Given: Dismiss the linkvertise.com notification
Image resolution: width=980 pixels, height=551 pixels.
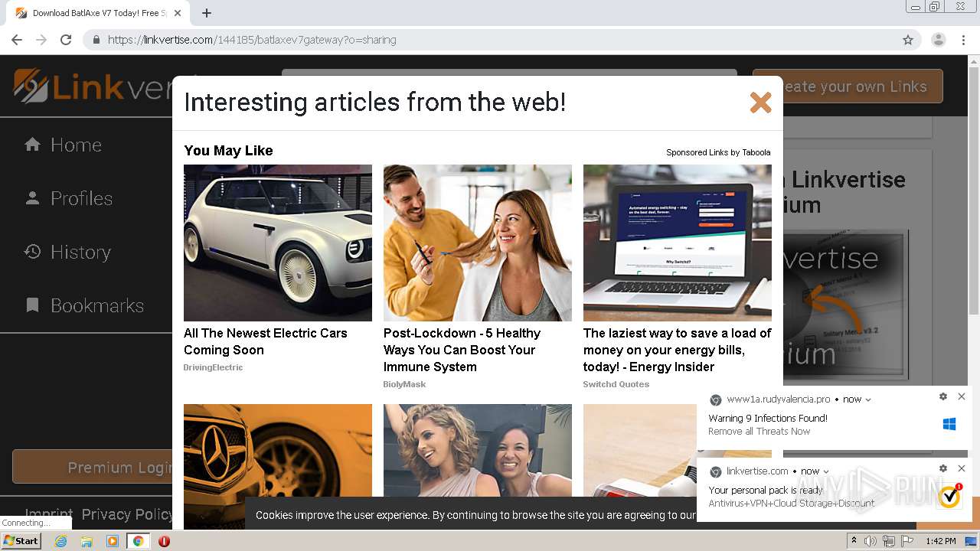Looking at the screenshot, I should (x=962, y=468).
